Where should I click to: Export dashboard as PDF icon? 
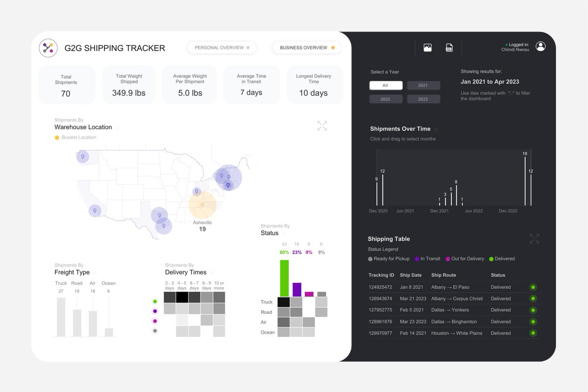coord(449,48)
